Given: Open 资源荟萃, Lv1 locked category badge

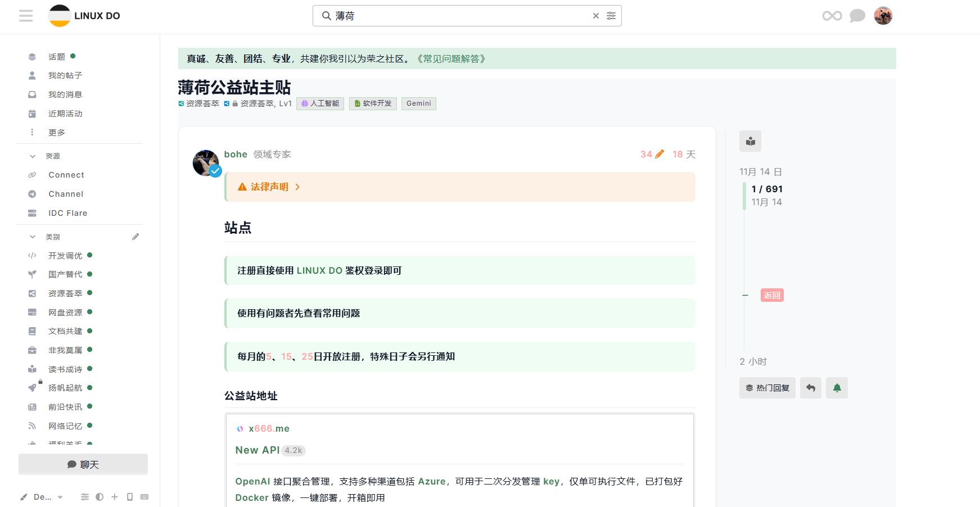Looking at the screenshot, I should point(258,103).
